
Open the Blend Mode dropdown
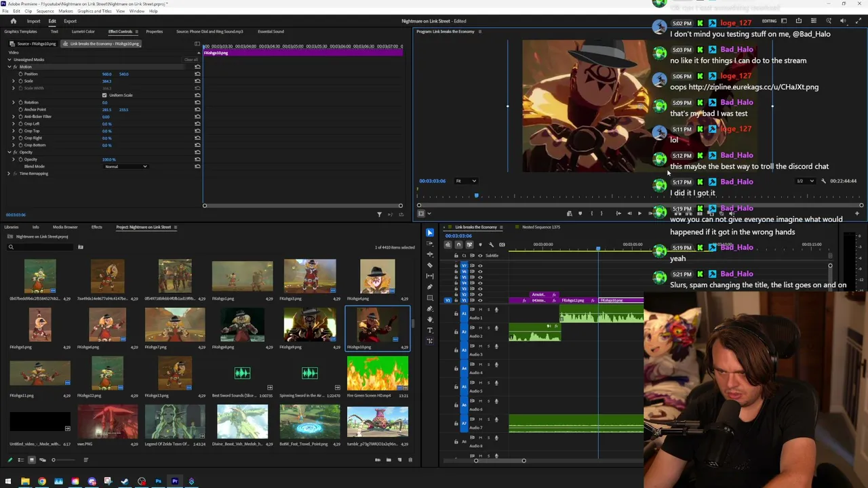click(x=125, y=167)
